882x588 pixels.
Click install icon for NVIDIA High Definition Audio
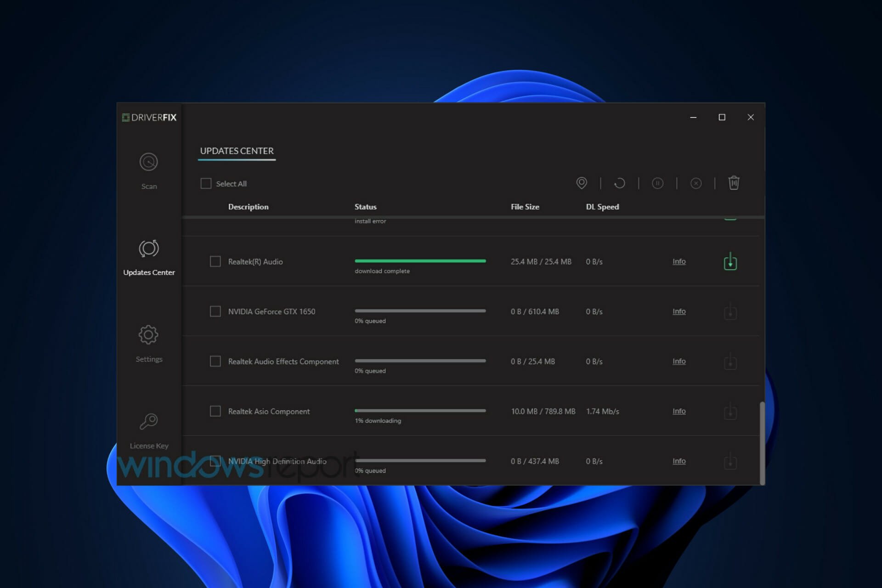pos(730,461)
